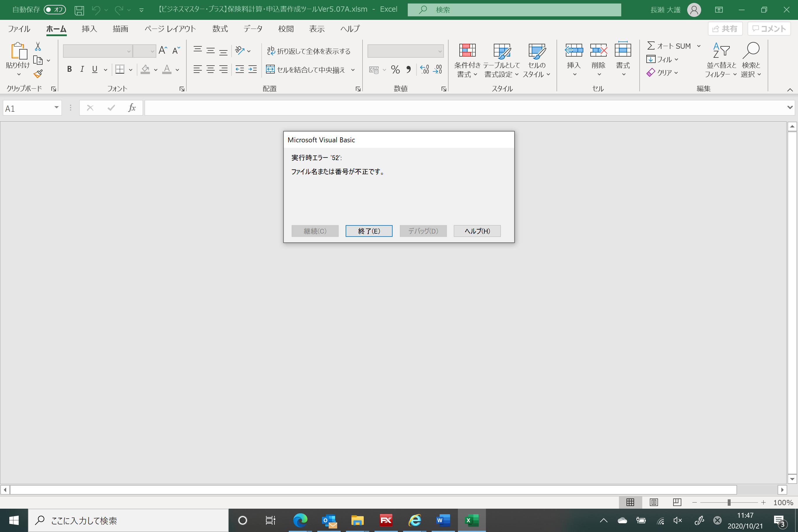Screen dimensions: 798x532
Task: Open Conditional Formatting (条件付き書式)
Action: [467, 60]
